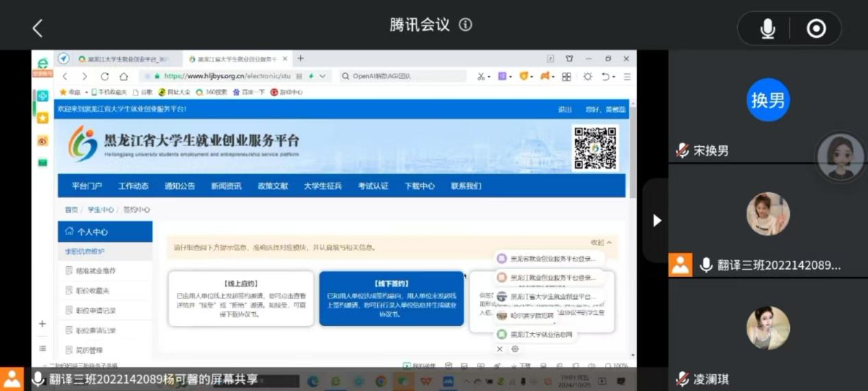The height and width of the screenshot is (391, 868).
Task: Click the search box in browser toolbar
Action: tap(405, 76)
